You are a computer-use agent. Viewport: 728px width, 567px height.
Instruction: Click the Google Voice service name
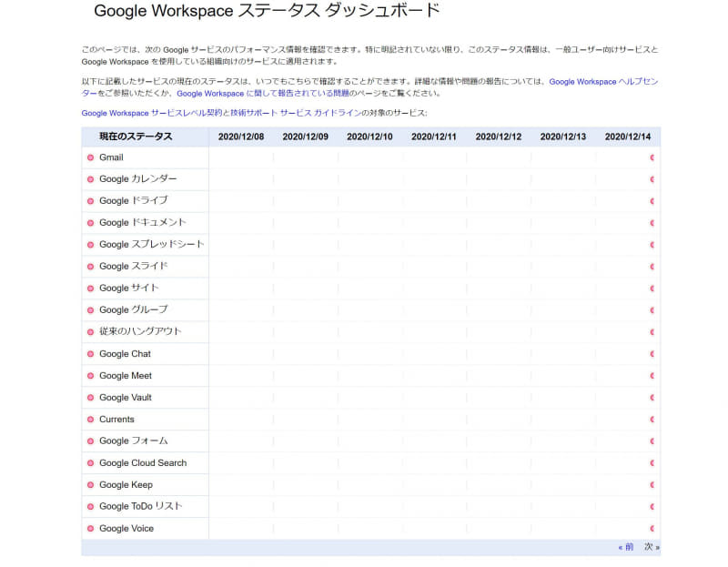click(x=126, y=529)
